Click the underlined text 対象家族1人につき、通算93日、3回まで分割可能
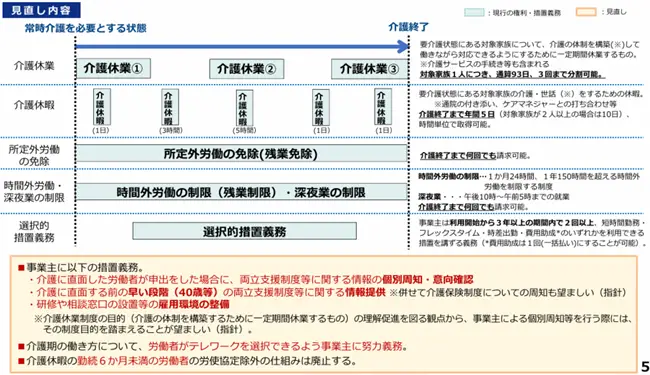This screenshot has height=375, width=650. point(512,75)
